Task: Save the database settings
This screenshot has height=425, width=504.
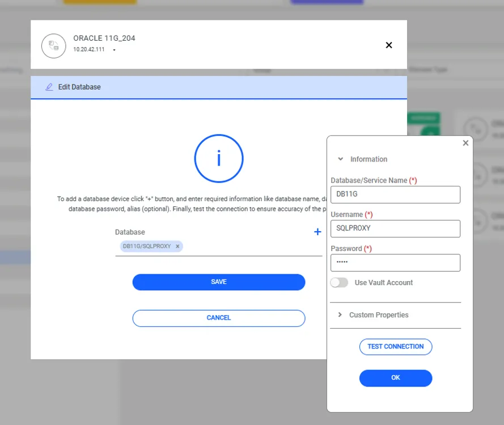Action: click(x=219, y=282)
